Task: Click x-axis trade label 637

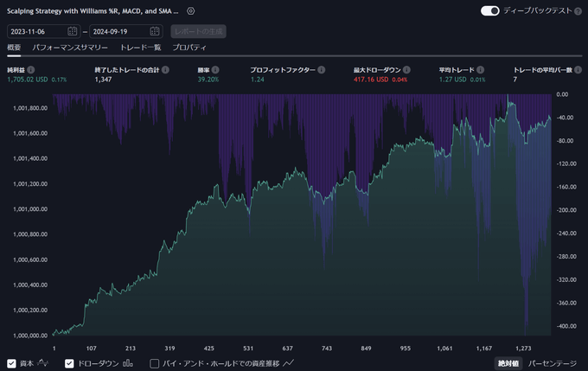Action: tap(288, 349)
